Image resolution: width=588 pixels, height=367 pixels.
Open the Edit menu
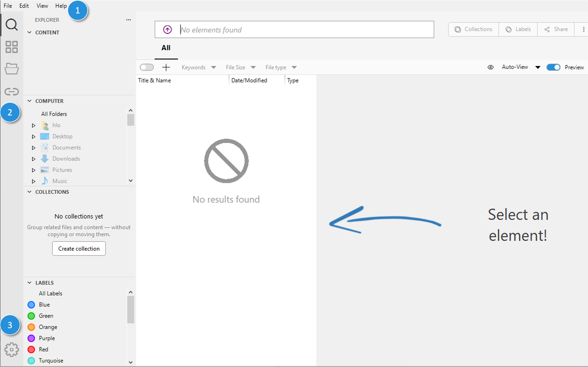coord(24,6)
